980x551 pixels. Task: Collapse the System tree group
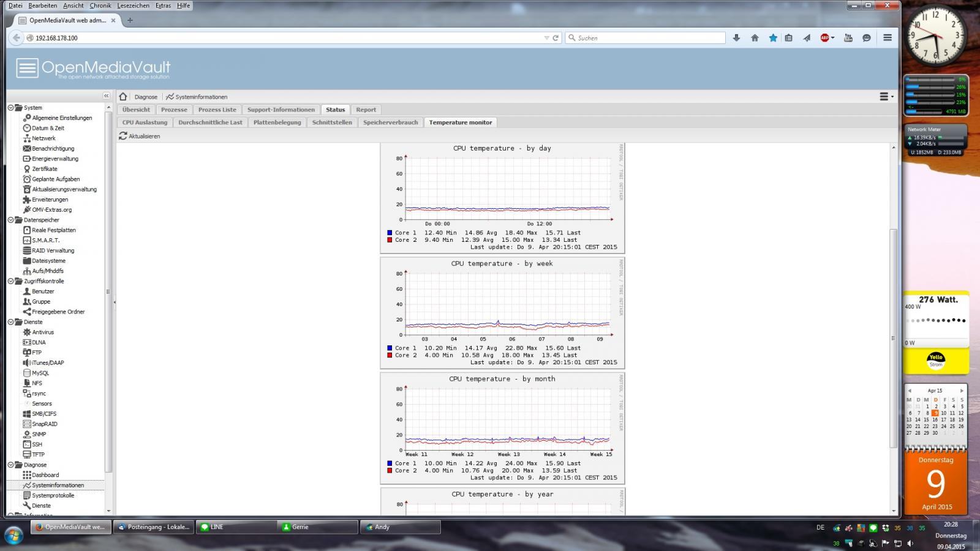point(10,108)
